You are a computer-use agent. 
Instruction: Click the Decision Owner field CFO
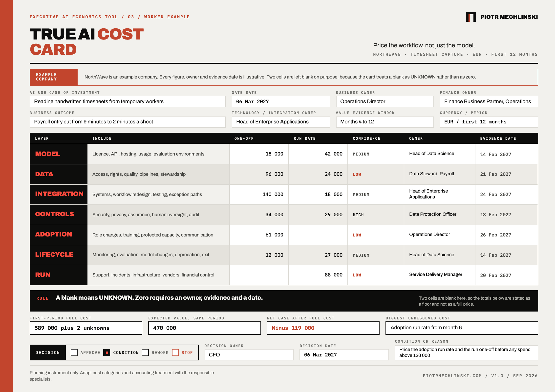[249, 355]
